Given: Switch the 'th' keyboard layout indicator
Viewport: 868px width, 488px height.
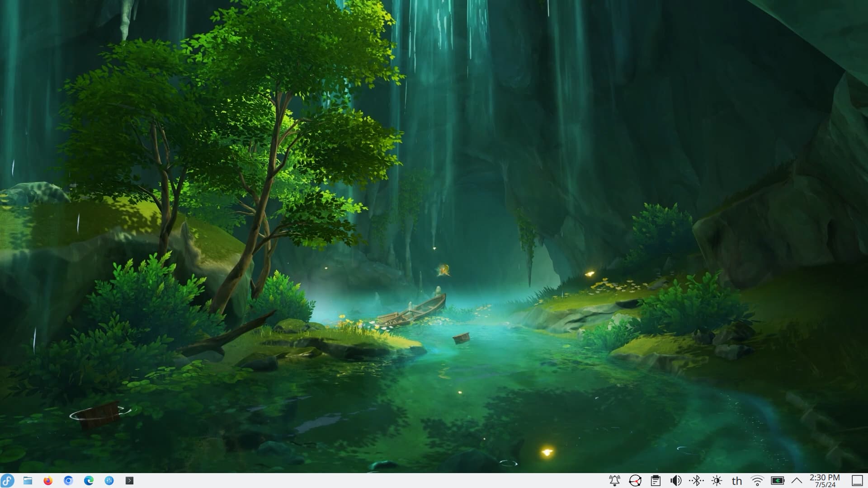Looking at the screenshot, I should (x=737, y=481).
